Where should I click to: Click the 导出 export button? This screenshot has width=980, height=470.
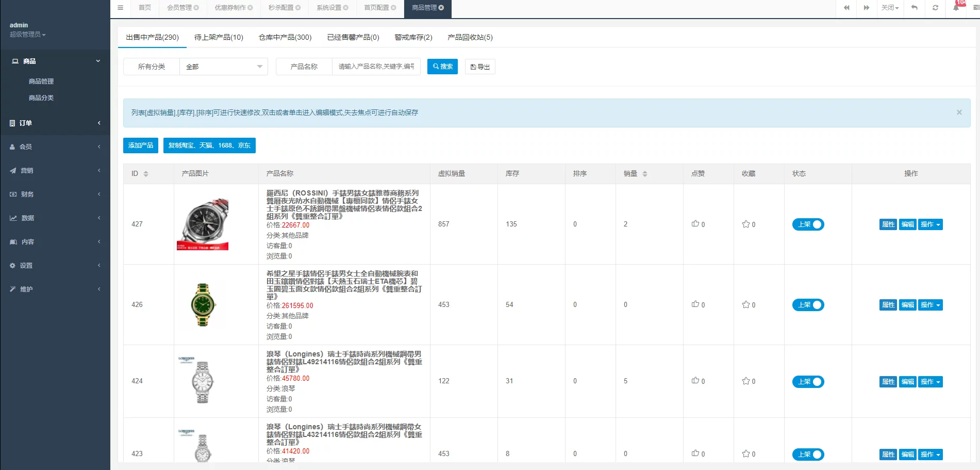480,67
